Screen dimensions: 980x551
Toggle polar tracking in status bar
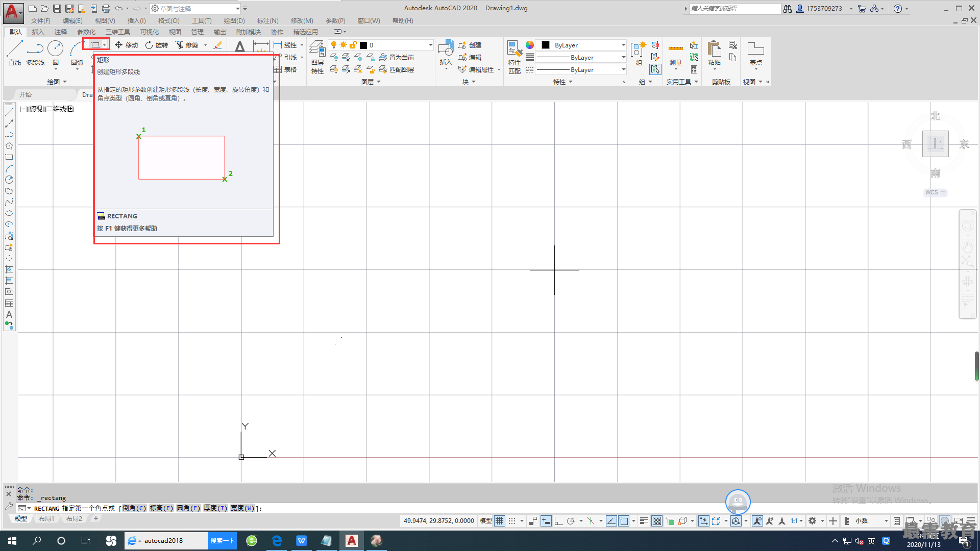(x=571, y=521)
